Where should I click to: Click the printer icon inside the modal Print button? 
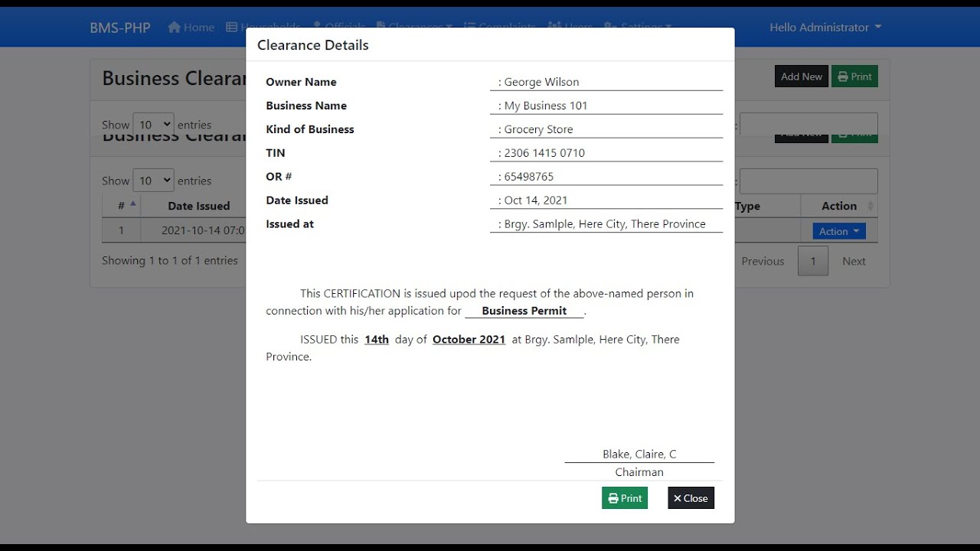pos(613,498)
